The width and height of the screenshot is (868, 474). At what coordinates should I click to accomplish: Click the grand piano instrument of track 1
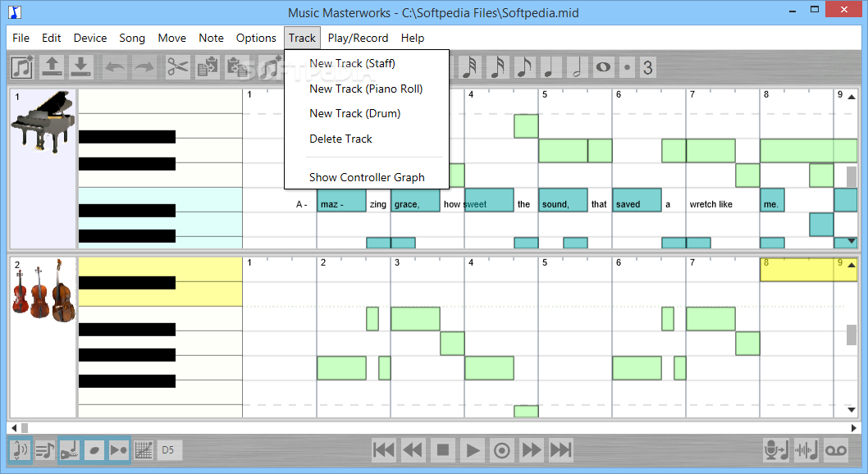[43, 121]
